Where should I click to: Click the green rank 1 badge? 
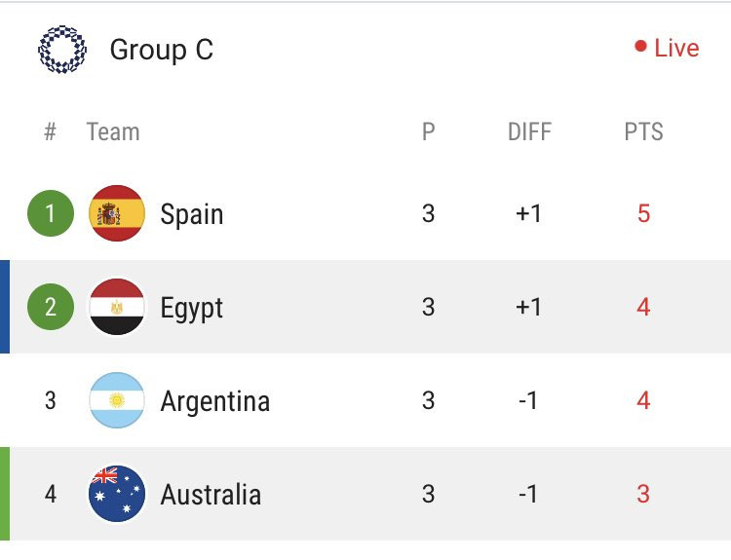51,213
